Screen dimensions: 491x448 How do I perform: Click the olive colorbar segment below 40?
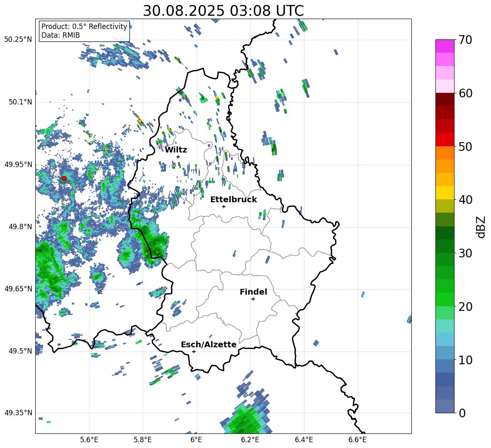(x=445, y=206)
